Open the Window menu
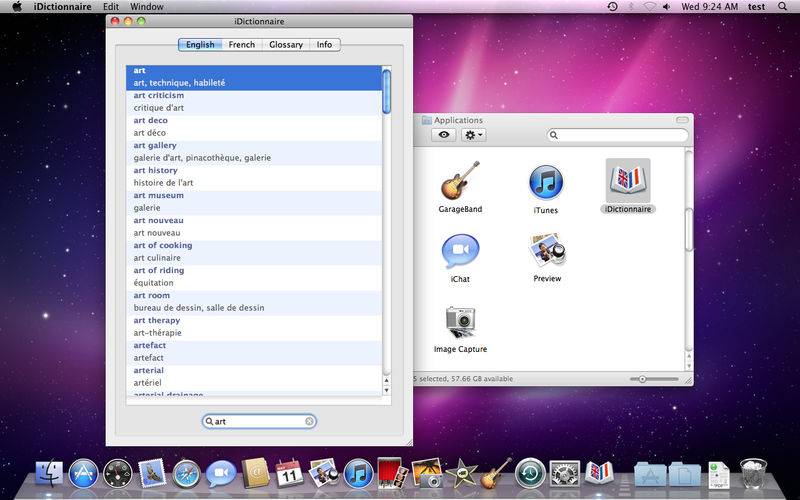800x500 pixels. point(147,7)
